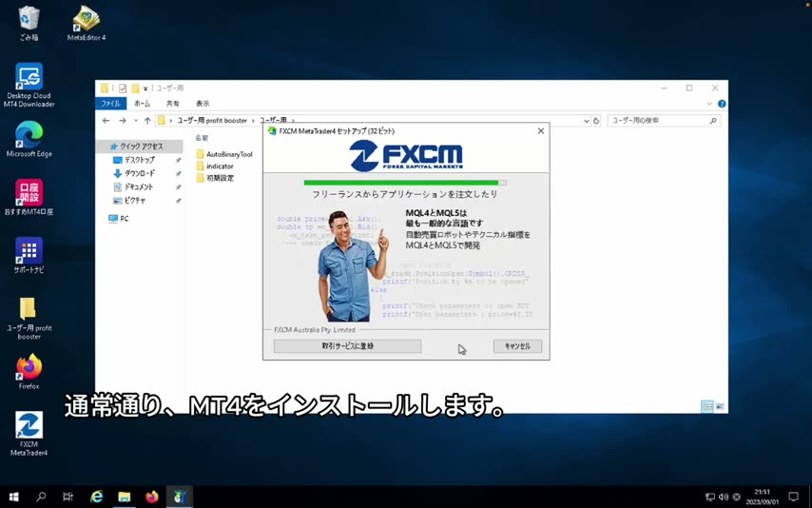Select デスクトップ in the navigation pane

pos(140,160)
